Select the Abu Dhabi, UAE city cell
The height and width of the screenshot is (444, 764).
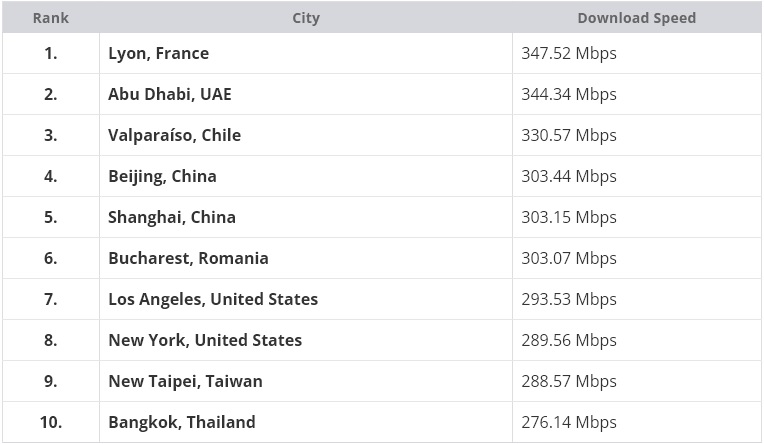tap(169, 94)
